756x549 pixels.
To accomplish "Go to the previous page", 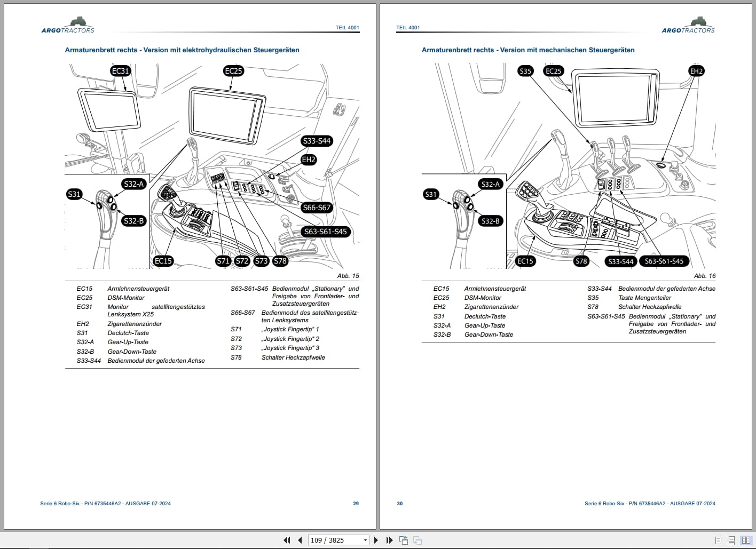I will pyautogui.click(x=300, y=540).
